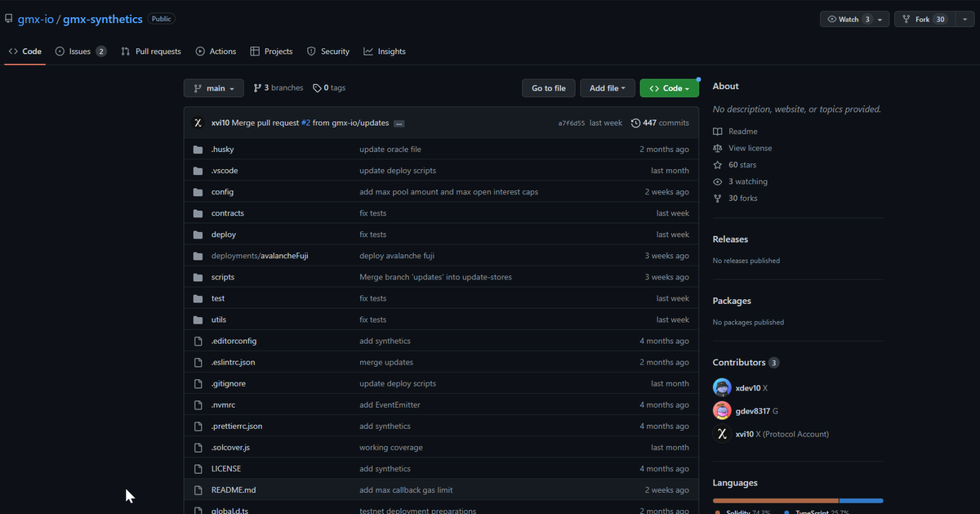
Task: Click the xvi10 commit author avatar
Action: click(x=198, y=123)
